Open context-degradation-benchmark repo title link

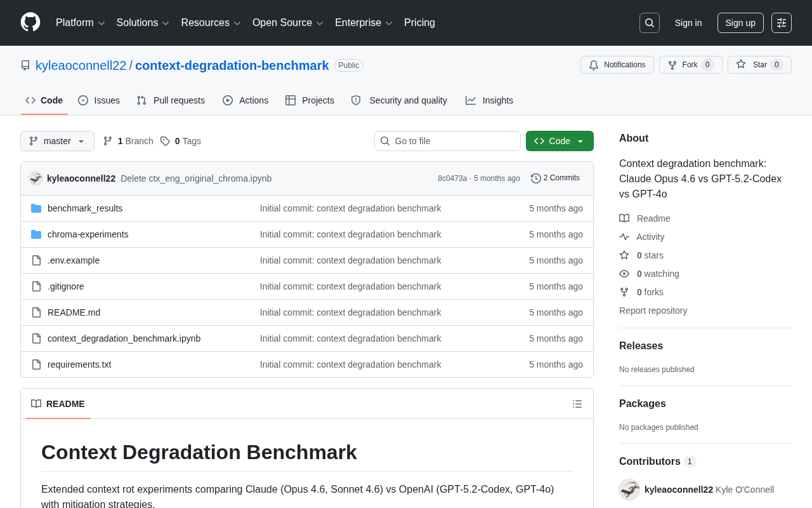[x=232, y=65]
